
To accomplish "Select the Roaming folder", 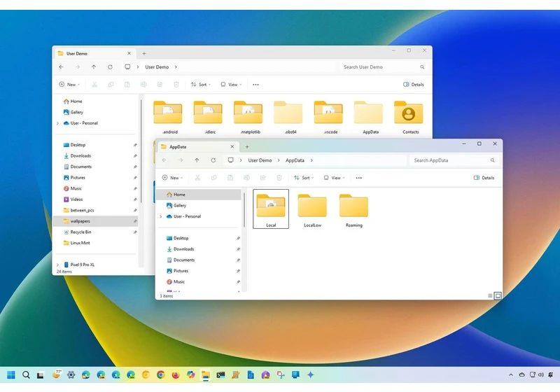I will tap(354, 210).
